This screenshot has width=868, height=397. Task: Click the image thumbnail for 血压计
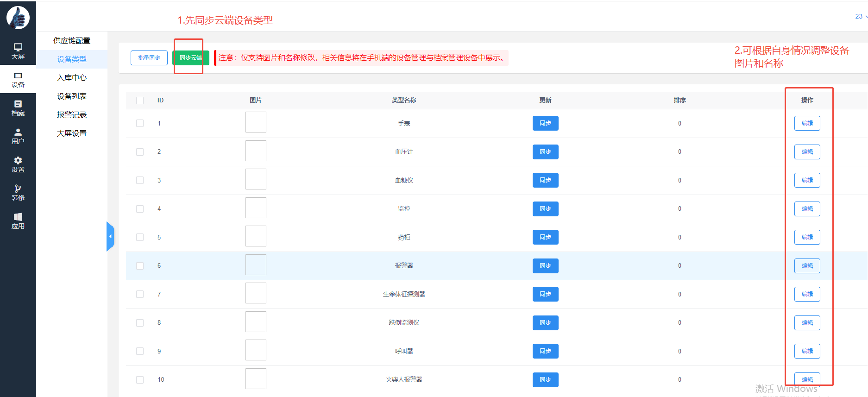click(256, 151)
